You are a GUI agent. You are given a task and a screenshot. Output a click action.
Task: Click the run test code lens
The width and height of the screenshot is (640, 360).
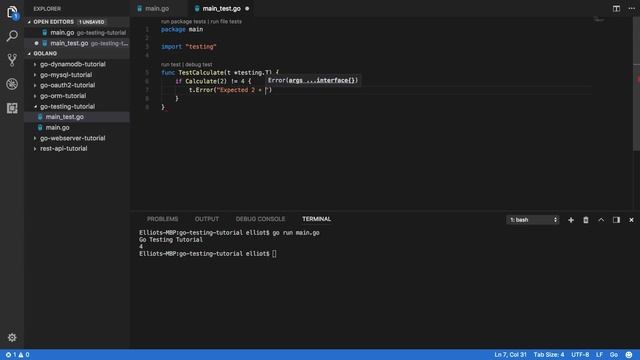point(171,64)
